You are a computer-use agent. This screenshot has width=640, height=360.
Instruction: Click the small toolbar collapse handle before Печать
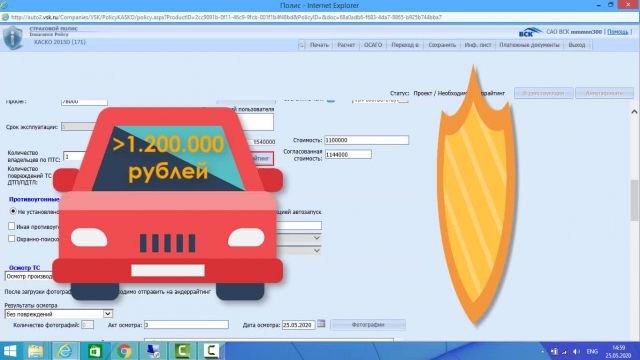pos(301,45)
